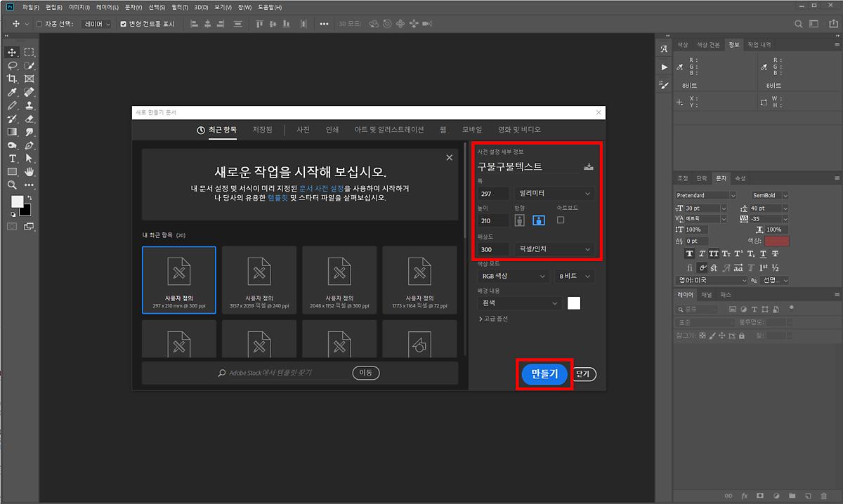Click the 해상도 input field showing 300

(493, 249)
